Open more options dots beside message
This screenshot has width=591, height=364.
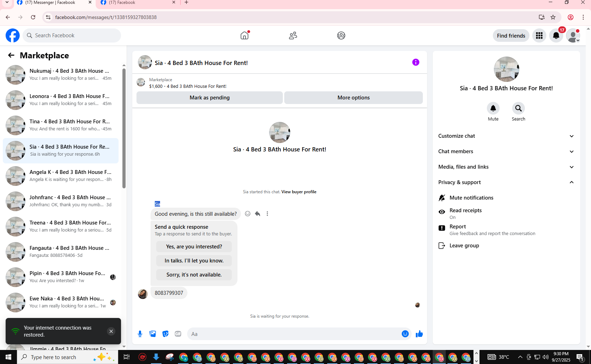pyautogui.click(x=267, y=214)
